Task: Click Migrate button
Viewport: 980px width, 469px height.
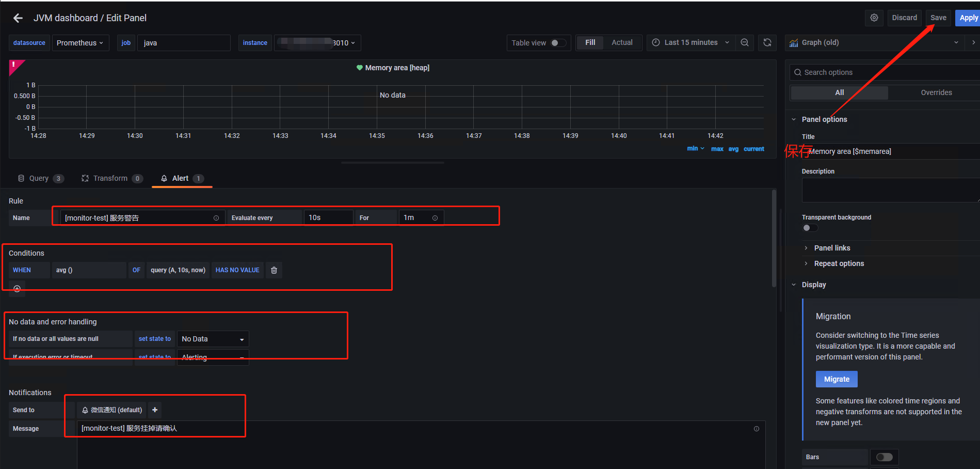Action: coord(837,379)
